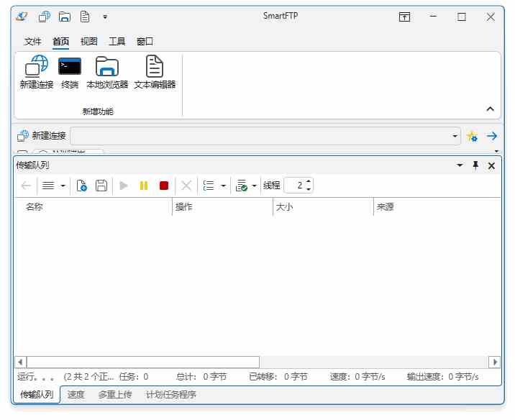Click the add new file to queue icon
This screenshot has height=420, width=515.
coord(81,186)
